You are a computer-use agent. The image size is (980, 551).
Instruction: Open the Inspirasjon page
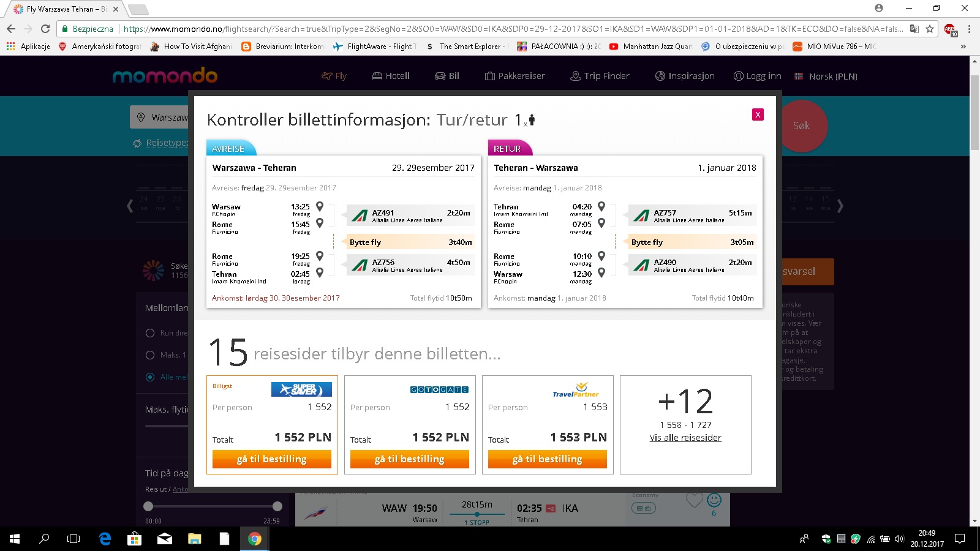click(685, 76)
